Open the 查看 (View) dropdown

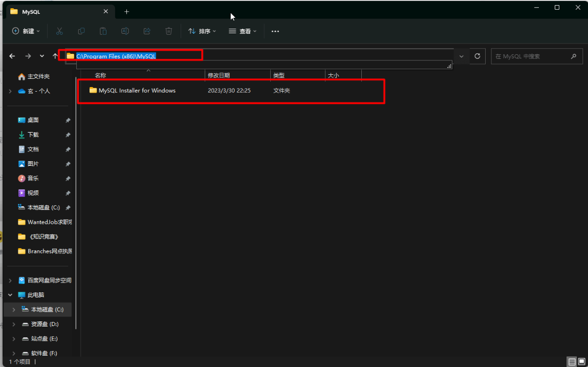[x=243, y=31]
